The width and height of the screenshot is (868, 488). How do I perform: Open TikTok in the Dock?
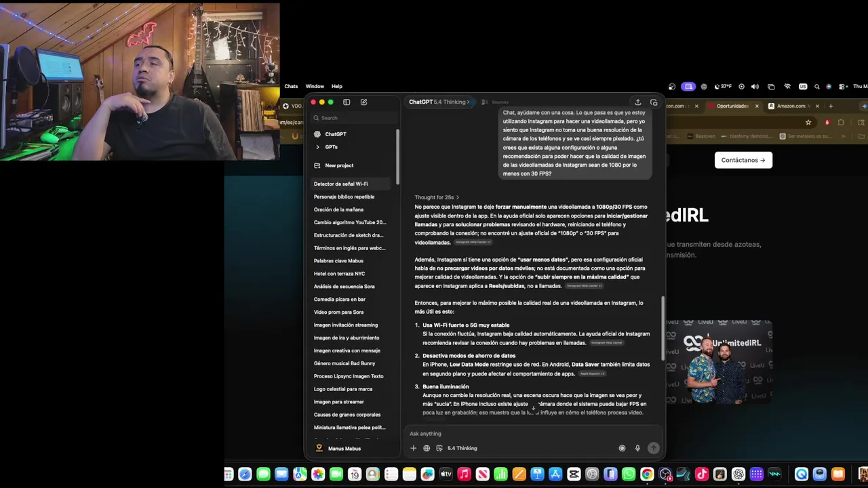pos(702,474)
